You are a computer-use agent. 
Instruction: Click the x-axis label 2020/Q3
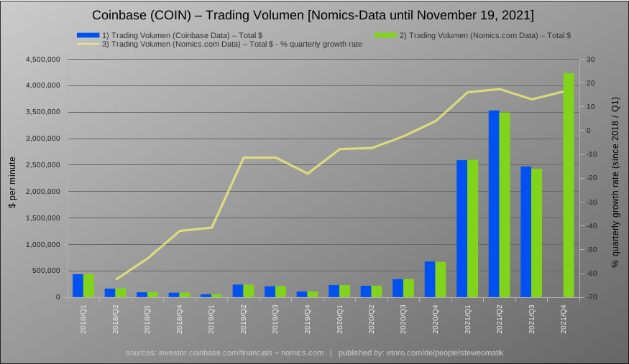click(403, 319)
